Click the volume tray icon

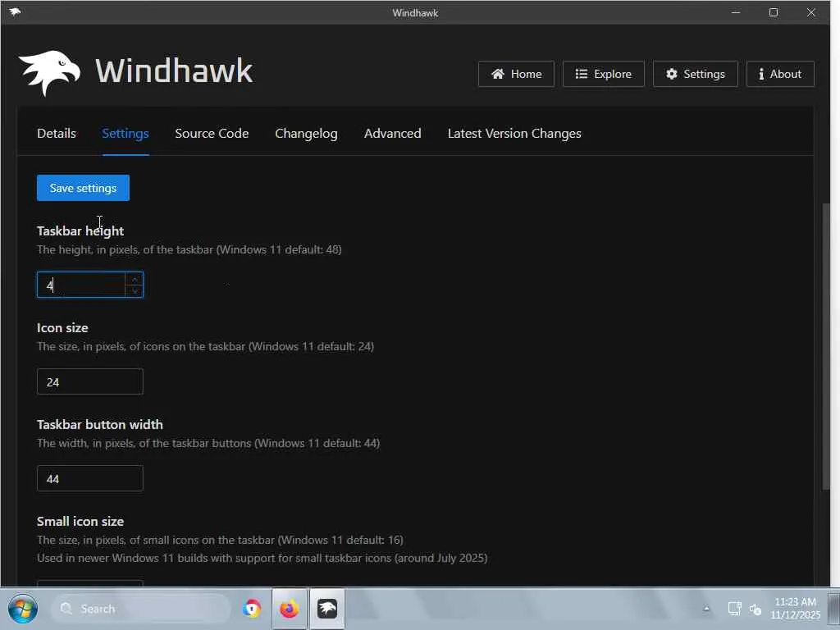pos(756,609)
